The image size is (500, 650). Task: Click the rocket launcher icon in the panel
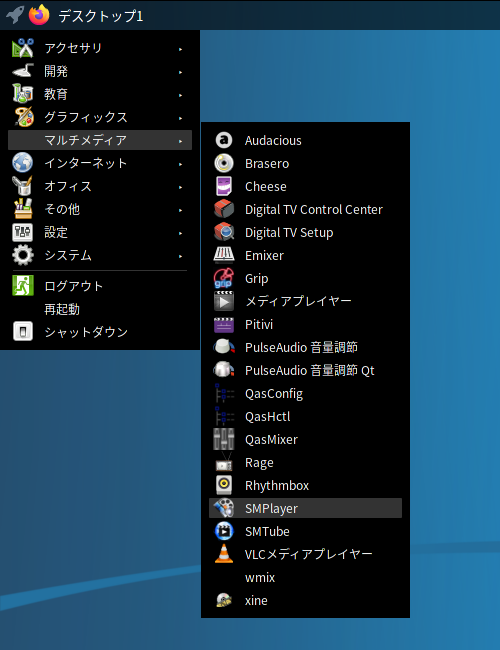[15, 15]
